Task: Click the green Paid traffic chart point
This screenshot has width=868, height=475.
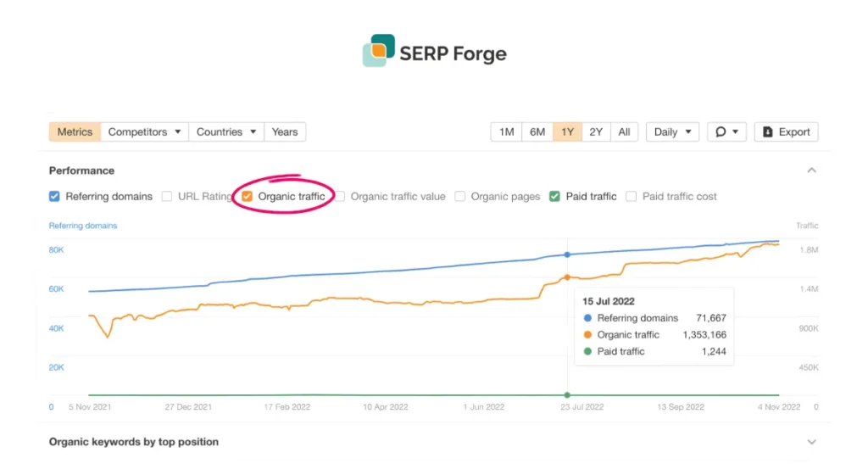Action: [567, 395]
